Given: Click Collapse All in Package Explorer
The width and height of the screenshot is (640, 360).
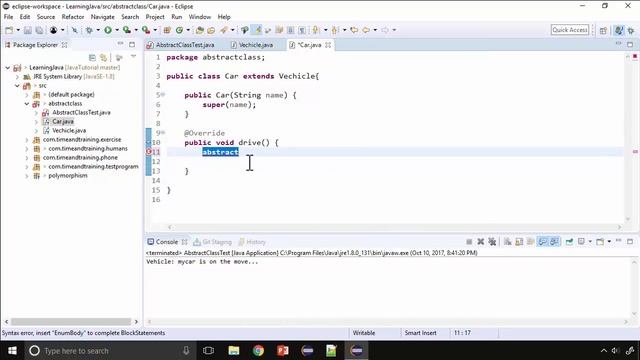Looking at the screenshot, I should (x=92, y=58).
